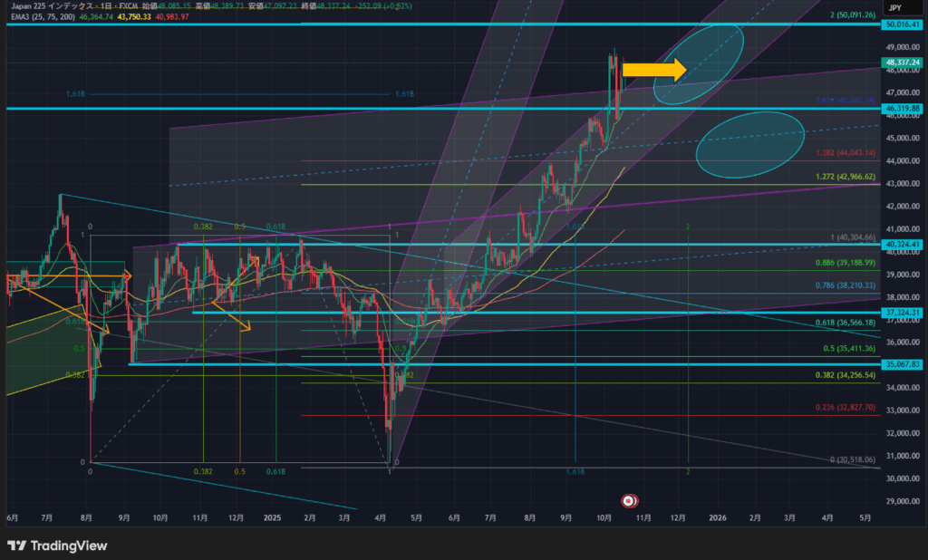Image resolution: width=928 pixels, height=560 pixels.
Task: Select the large yellow arrow beside latest candle
Action: pyautogui.click(x=653, y=70)
